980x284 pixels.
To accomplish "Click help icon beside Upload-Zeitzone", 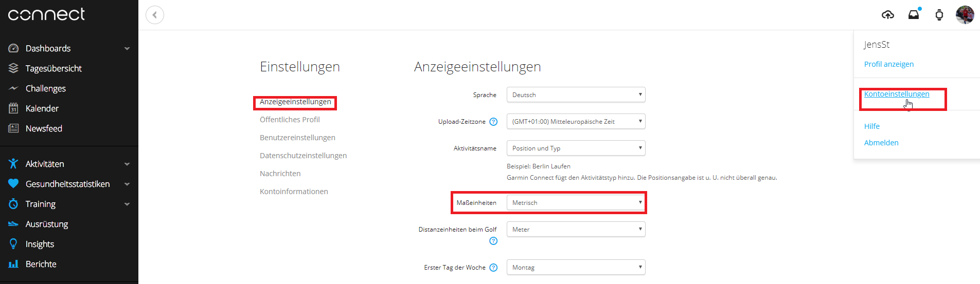I will (x=493, y=122).
